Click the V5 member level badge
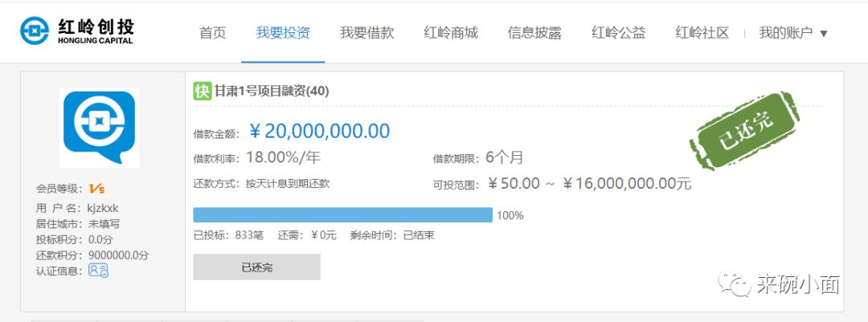The image size is (868, 322). (96, 190)
